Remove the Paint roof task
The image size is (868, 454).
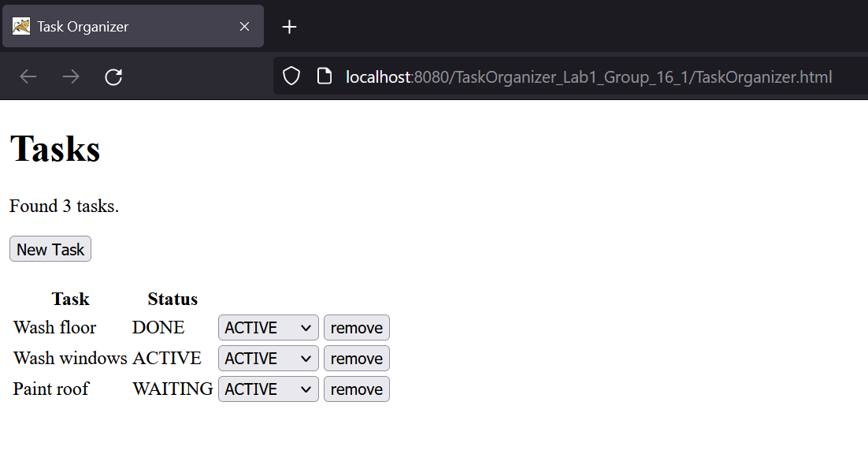tap(357, 389)
